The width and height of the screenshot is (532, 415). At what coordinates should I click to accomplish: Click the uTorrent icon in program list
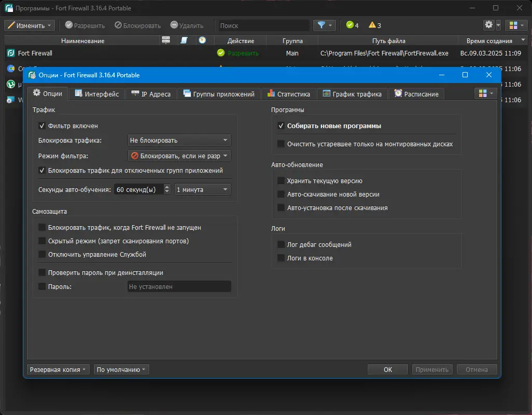[11, 84]
